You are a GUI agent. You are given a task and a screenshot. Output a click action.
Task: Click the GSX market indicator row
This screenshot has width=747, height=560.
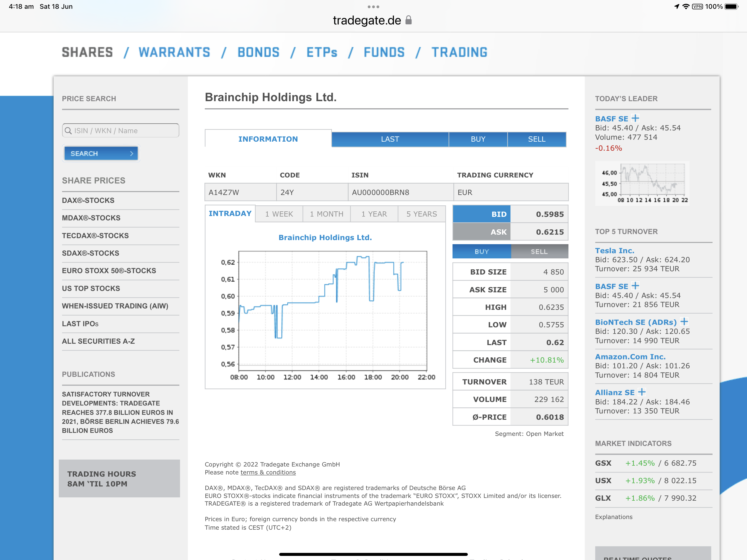[653, 463]
